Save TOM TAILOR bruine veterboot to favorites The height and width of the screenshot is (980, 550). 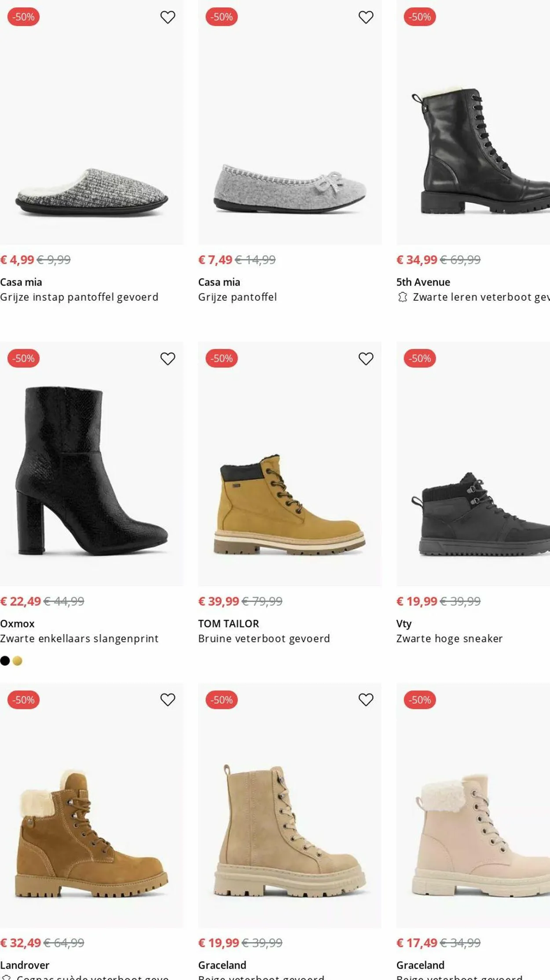pos(366,359)
